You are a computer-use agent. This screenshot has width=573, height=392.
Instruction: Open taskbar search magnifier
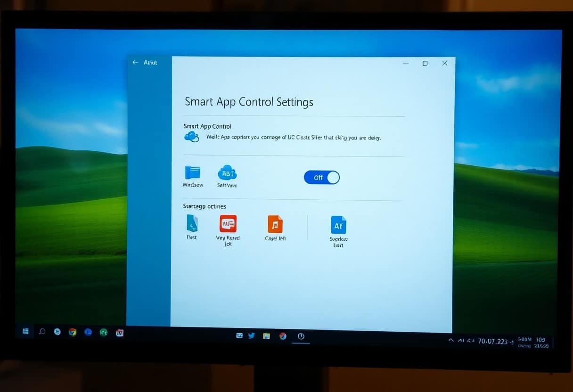pyautogui.click(x=42, y=332)
